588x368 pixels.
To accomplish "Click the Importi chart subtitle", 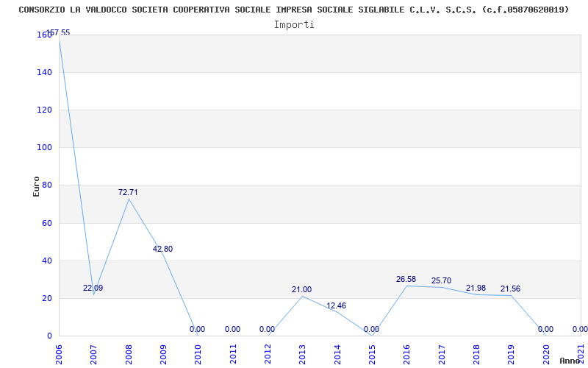I will point(294,24).
